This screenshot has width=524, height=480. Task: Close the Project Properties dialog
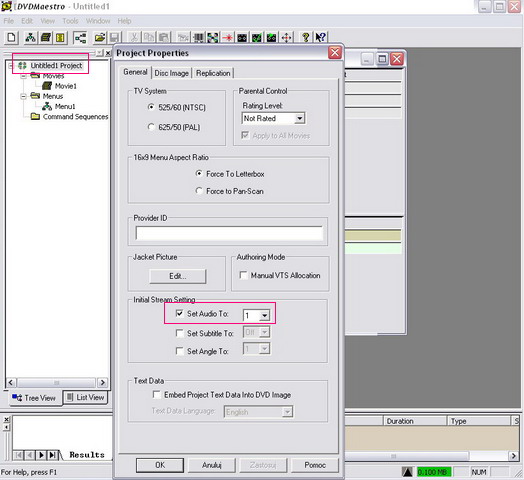click(x=335, y=53)
